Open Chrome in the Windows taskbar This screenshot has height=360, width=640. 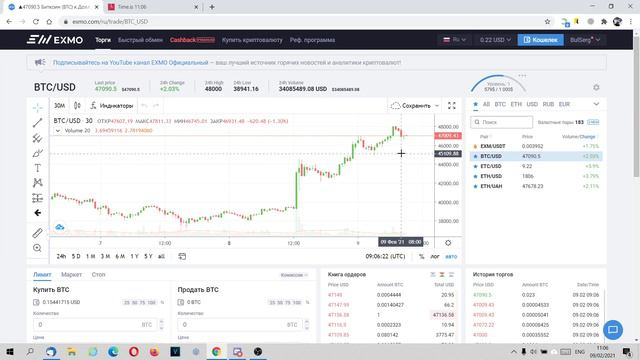(216, 352)
